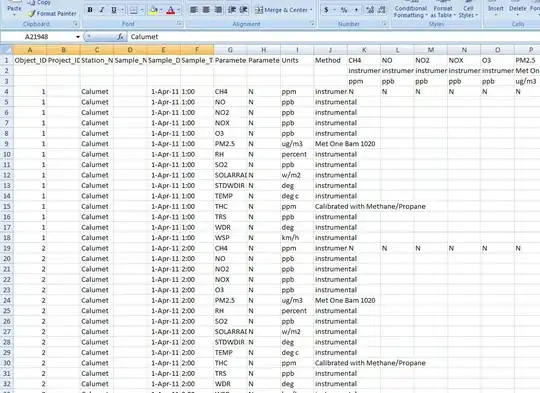The height and width of the screenshot is (393, 540).
Task: Open the borders dropdown arrow
Action: point(142,10)
